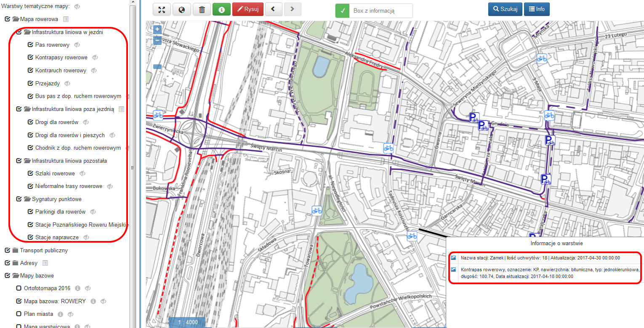Zoom in with the map plus button

point(157,29)
